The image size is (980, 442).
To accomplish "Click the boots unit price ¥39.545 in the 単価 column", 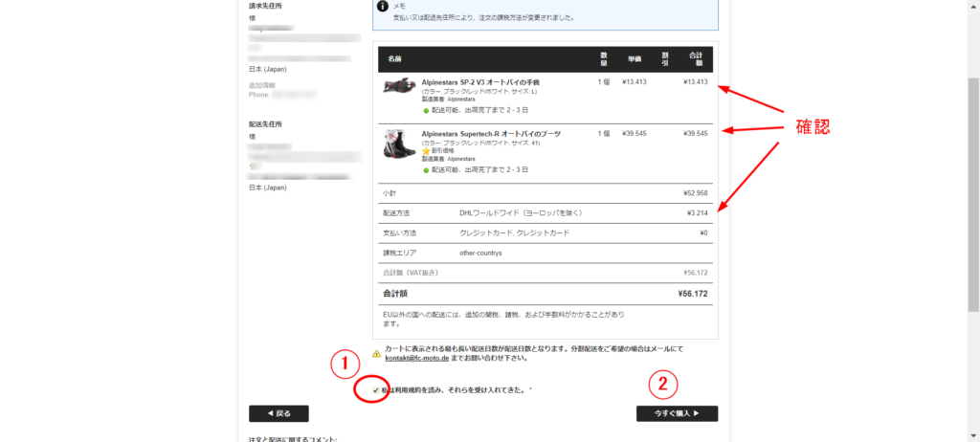I will click(635, 134).
